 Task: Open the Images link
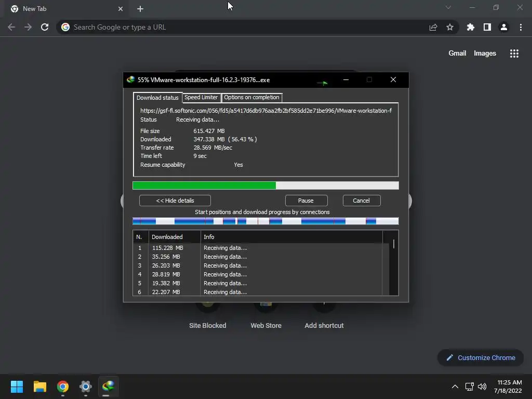[x=485, y=54]
